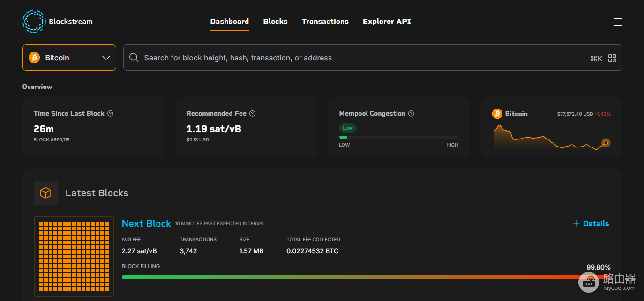
Task: Click the Latest Blocks heading
Action: tap(97, 193)
